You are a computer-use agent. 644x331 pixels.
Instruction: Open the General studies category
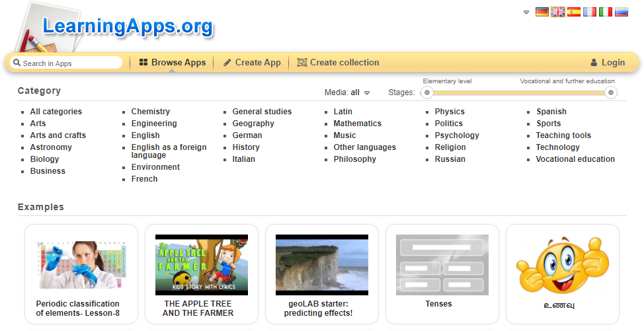point(262,112)
